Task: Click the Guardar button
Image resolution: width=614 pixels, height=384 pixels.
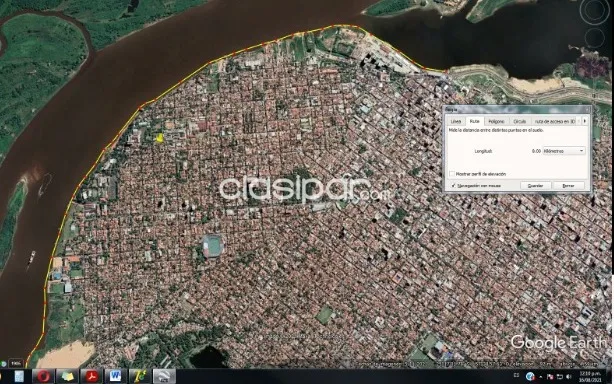Action: click(535, 186)
